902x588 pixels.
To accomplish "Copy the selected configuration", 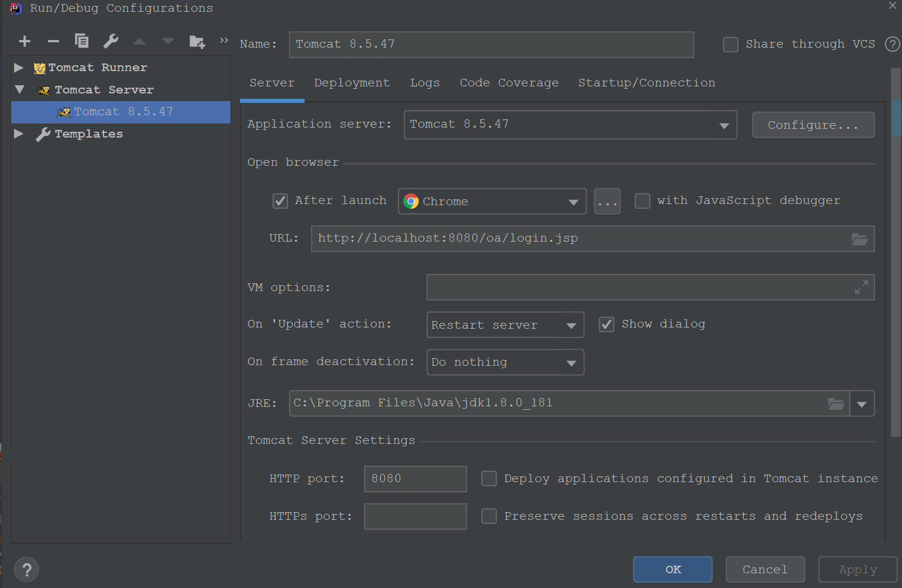I will pos(82,41).
